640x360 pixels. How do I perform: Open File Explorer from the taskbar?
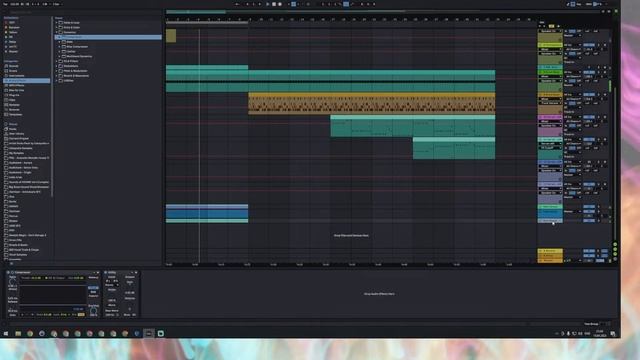(x=18, y=333)
